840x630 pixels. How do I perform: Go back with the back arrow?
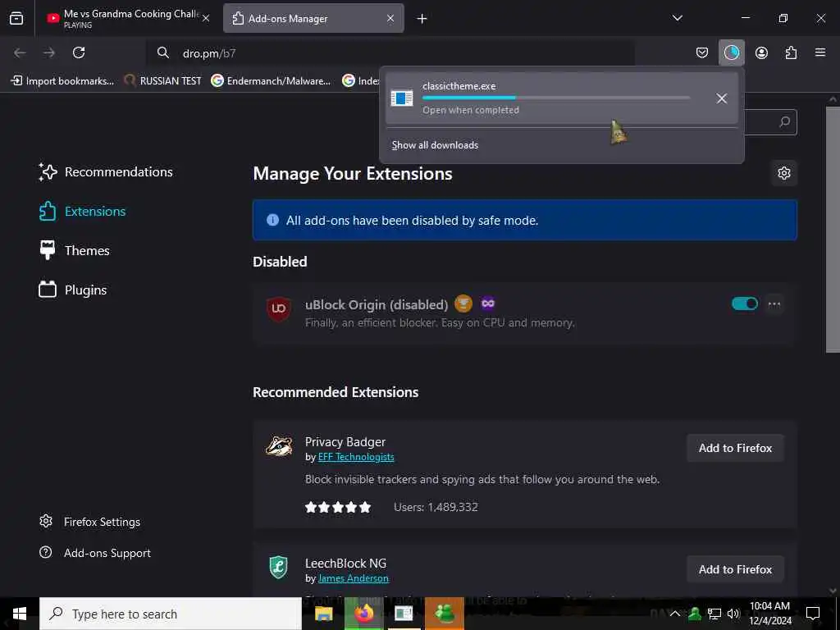20,52
